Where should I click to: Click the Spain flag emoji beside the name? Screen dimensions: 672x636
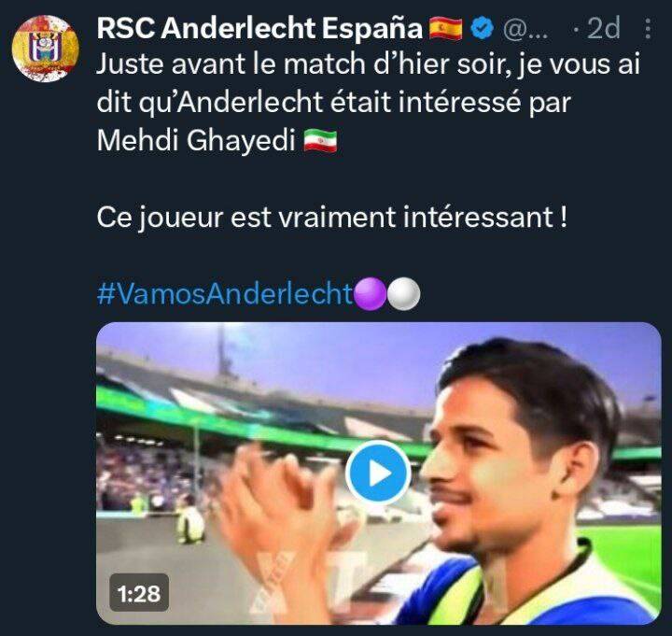(x=446, y=29)
